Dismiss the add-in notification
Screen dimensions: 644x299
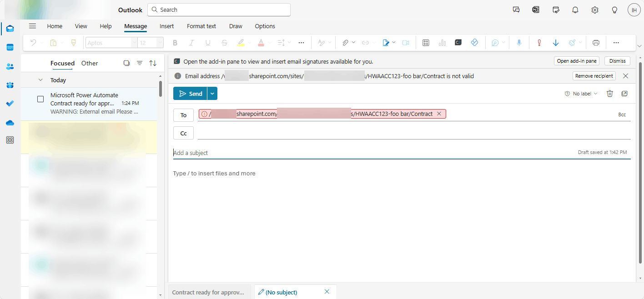click(617, 61)
